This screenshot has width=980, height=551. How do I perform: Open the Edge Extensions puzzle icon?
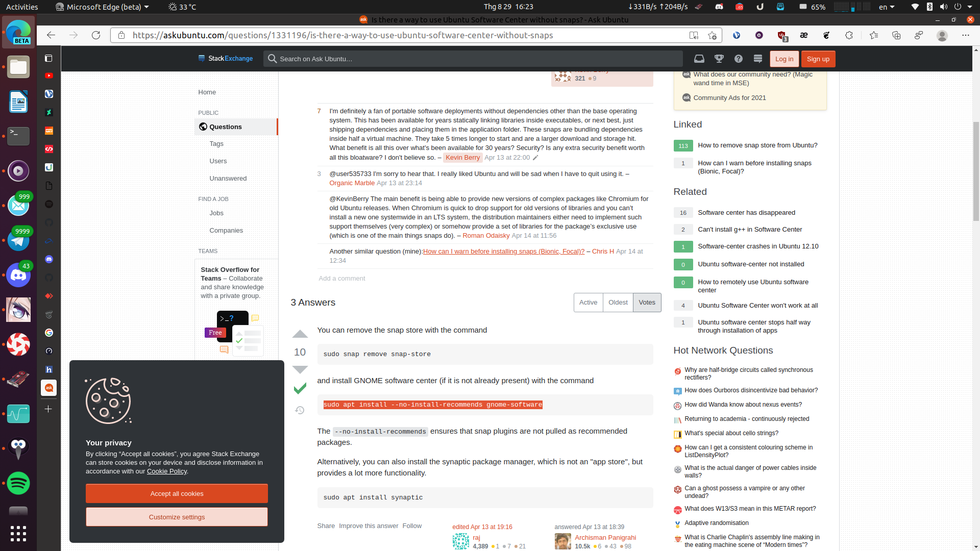(x=849, y=35)
